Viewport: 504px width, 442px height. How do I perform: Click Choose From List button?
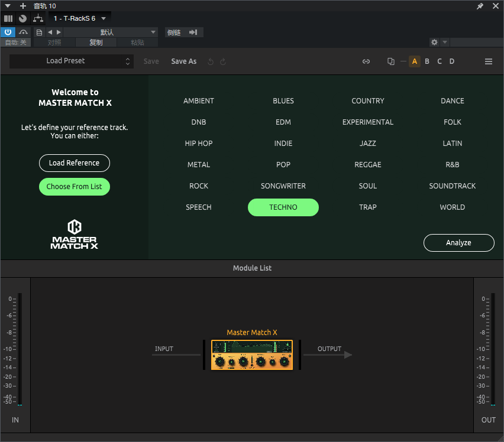pyautogui.click(x=75, y=187)
